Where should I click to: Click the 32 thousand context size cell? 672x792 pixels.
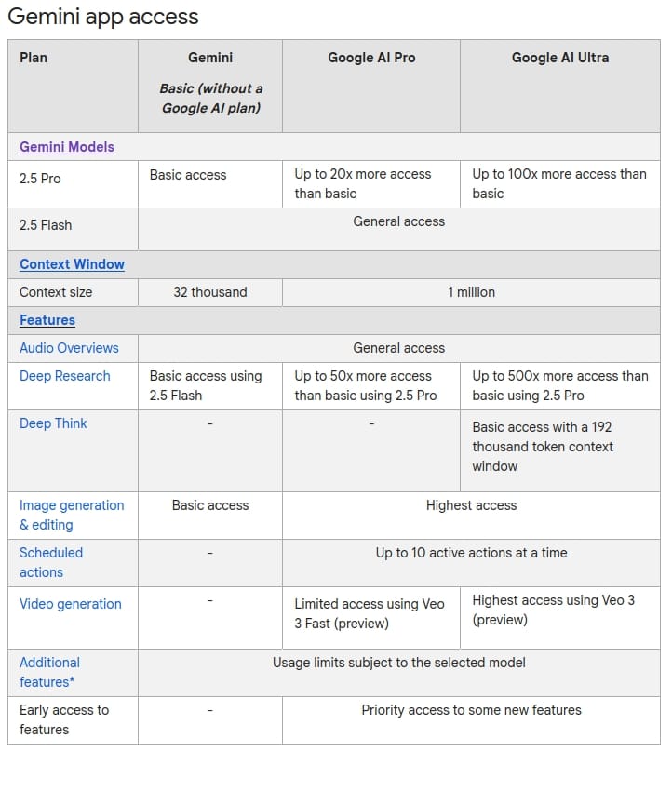pos(210,292)
